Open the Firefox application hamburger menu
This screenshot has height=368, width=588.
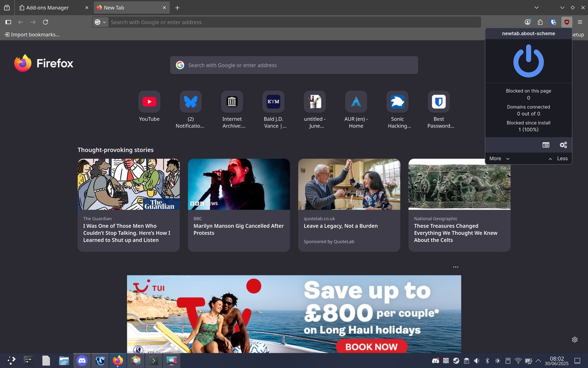pos(580,22)
